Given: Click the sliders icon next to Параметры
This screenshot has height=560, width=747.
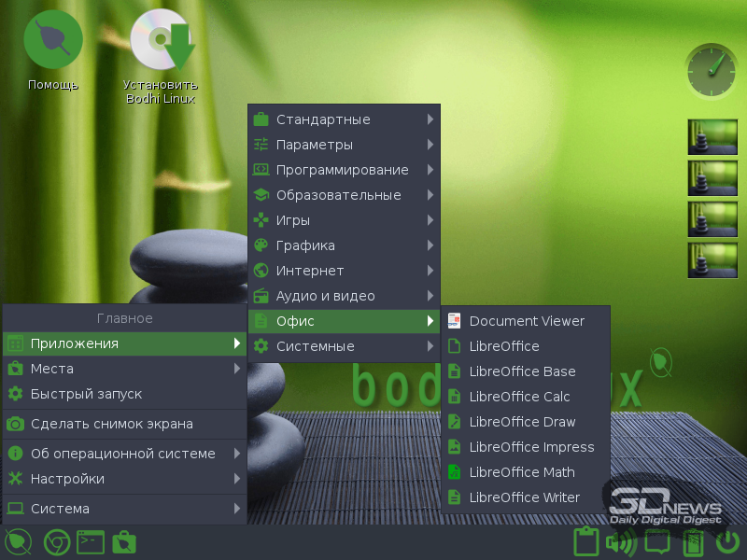Looking at the screenshot, I should tap(261, 145).
